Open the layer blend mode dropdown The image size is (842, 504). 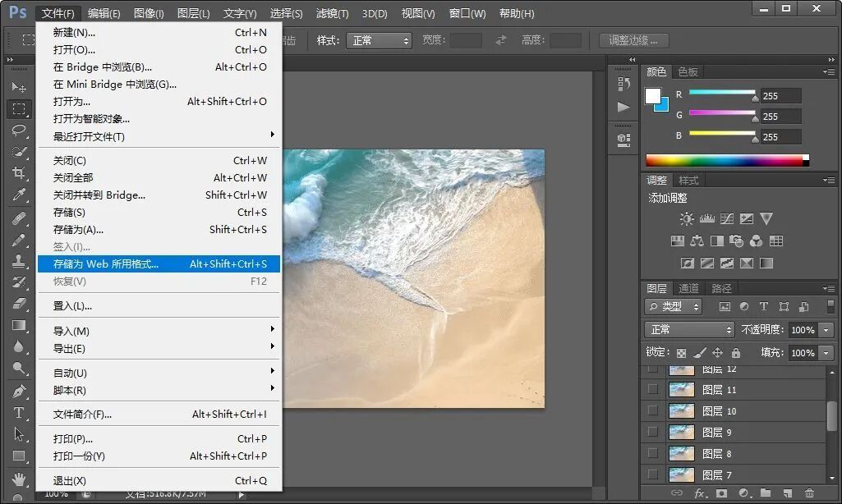(689, 329)
